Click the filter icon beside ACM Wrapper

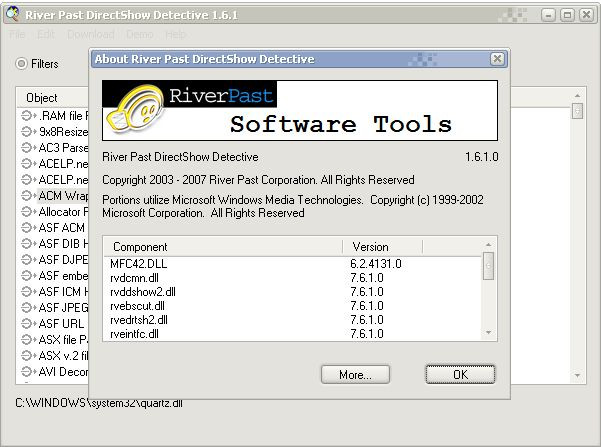click(x=28, y=196)
